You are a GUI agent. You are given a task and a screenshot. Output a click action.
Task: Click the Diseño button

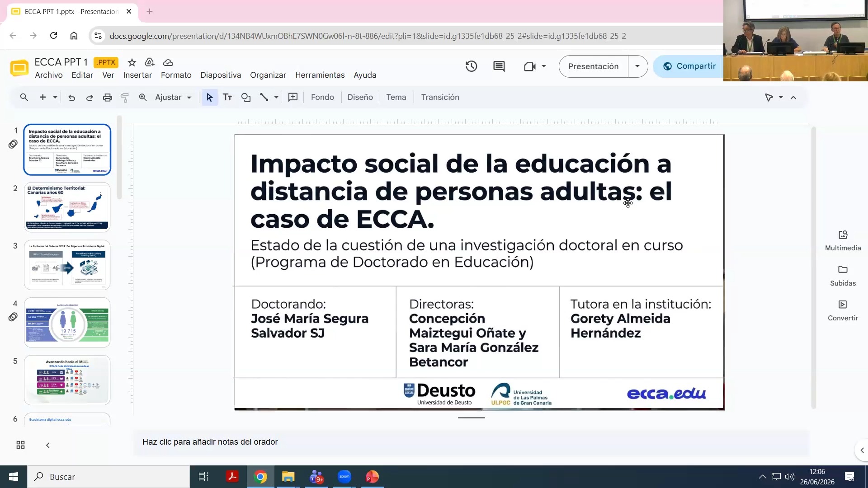(x=360, y=97)
